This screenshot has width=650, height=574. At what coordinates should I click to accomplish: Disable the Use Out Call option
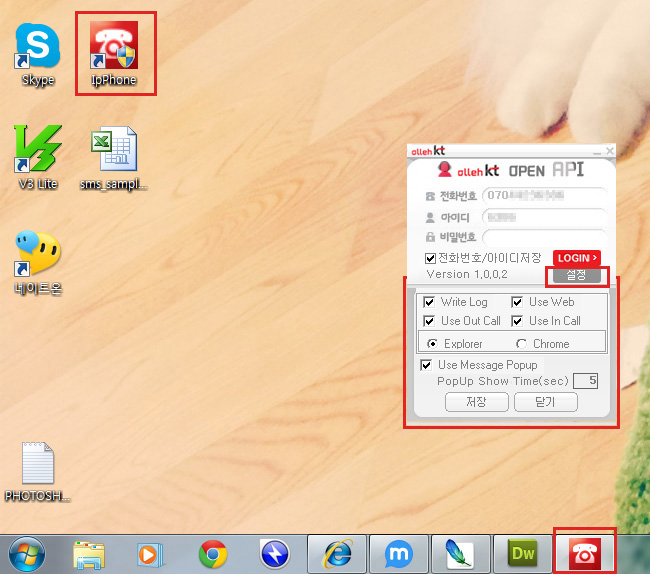pyautogui.click(x=429, y=321)
